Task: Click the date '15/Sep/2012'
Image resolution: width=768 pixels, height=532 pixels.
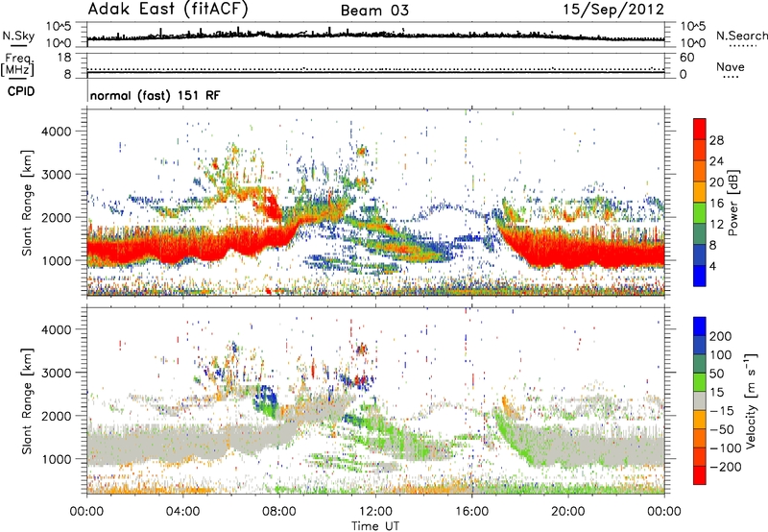Action: [613, 10]
